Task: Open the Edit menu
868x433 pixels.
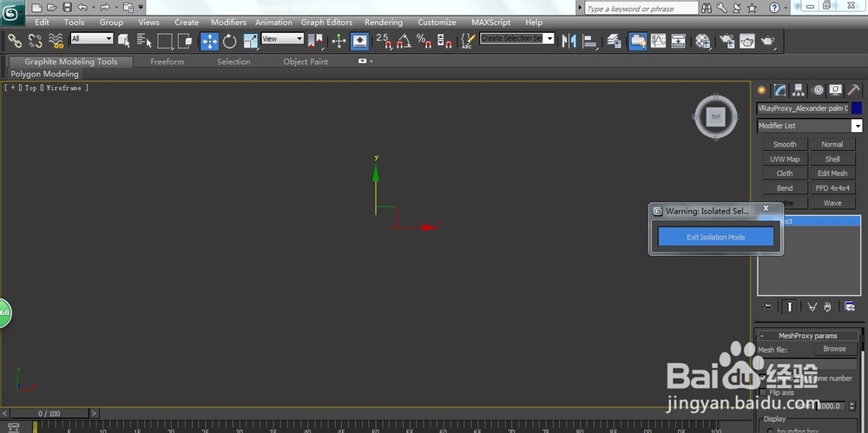Action: 42,23
